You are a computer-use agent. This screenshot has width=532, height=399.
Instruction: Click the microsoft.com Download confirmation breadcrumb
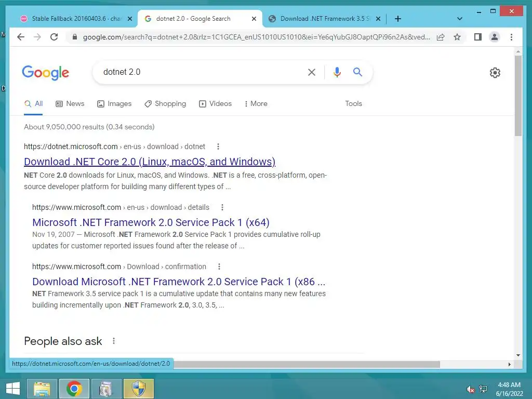(x=119, y=267)
